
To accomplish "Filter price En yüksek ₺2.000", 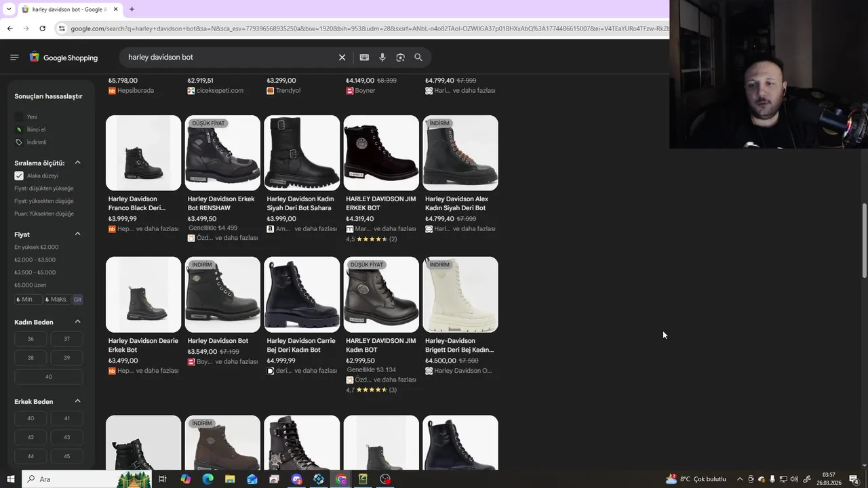I will [37, 247].
